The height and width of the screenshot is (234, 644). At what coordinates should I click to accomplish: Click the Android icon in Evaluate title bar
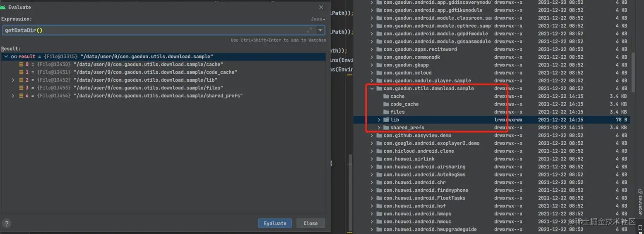tap(3, 7)
